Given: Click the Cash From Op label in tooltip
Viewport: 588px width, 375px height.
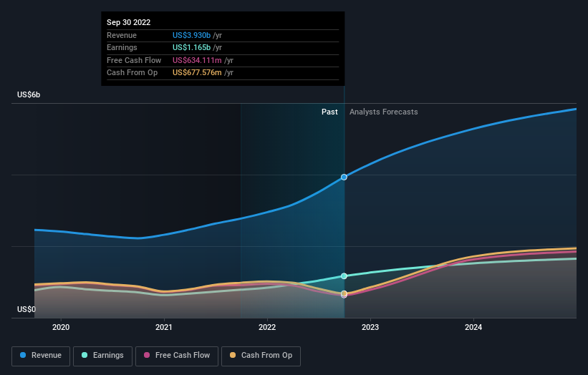Looking at the screenshot, I should pos(132,73).
